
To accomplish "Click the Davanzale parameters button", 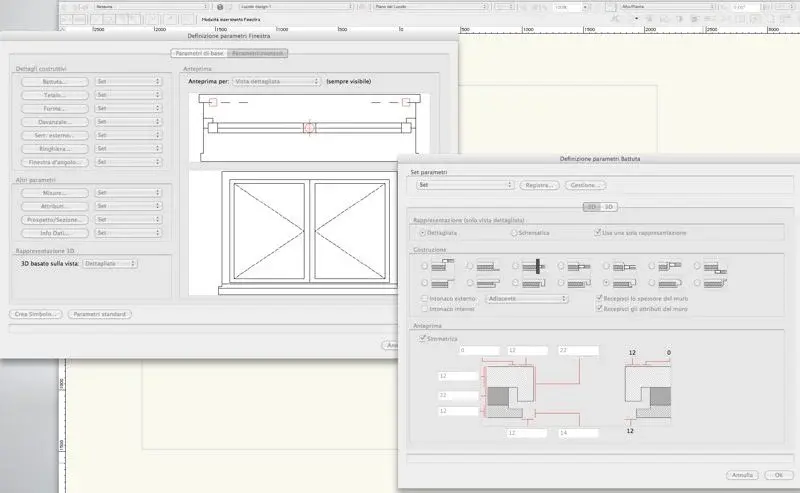I will click(x=54, y=122).
